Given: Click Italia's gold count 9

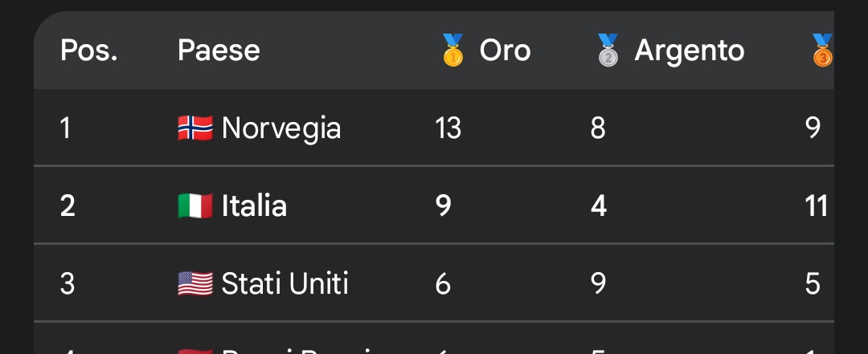Looking at the screenshot, I should click(x=443, y=205).
